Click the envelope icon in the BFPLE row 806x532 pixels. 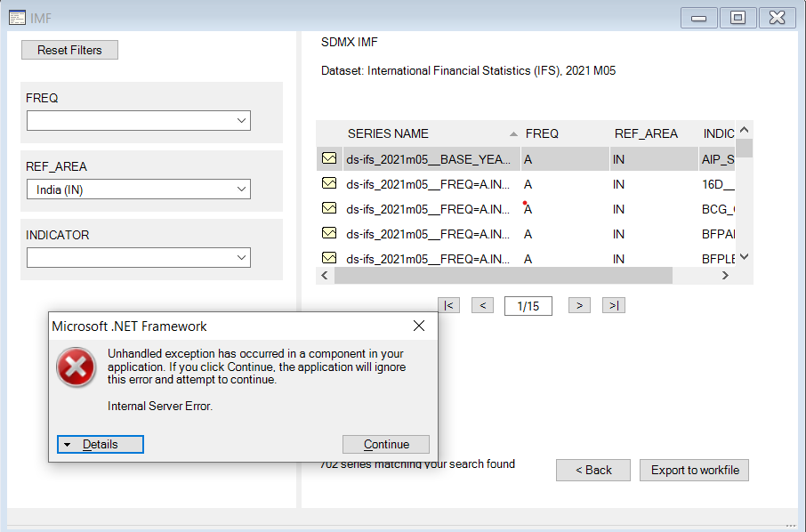coord(329,258)
